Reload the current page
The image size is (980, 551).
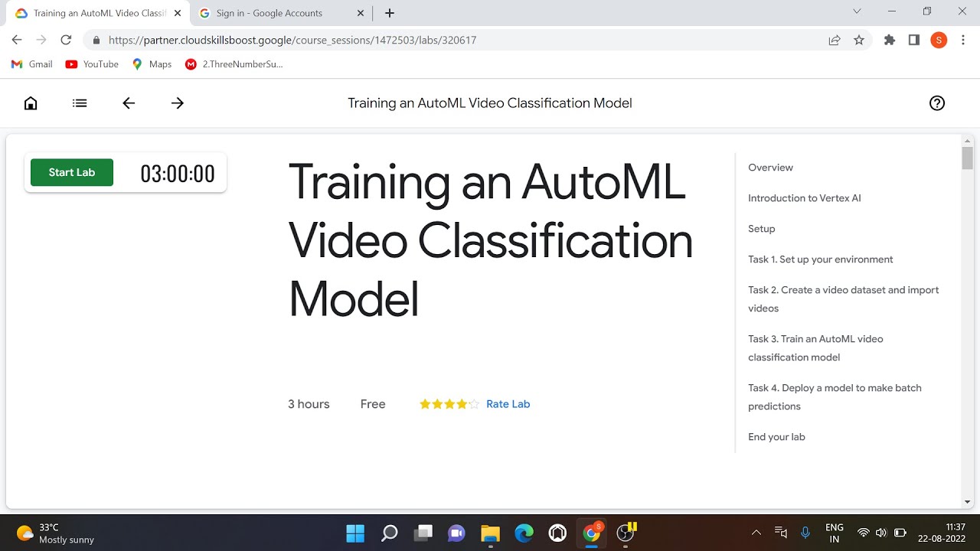coord(66,40)
